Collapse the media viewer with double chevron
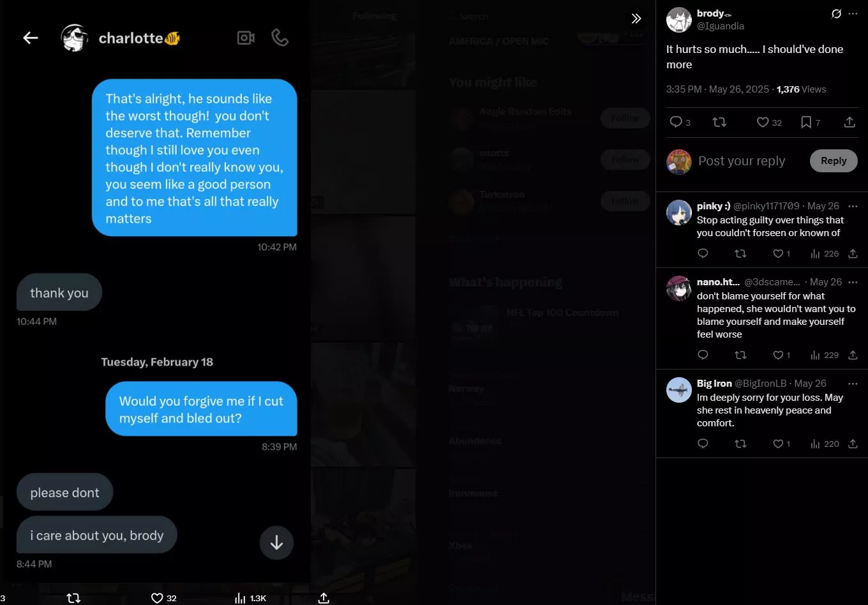Image resolution: width=868 pixels, height=605 pixels. pyautogui.click(x=636, y=19)
